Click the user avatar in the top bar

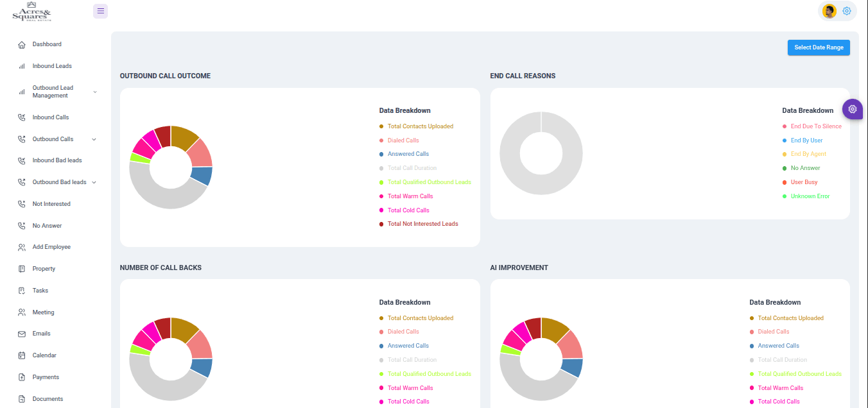click(x=829, y=11)
